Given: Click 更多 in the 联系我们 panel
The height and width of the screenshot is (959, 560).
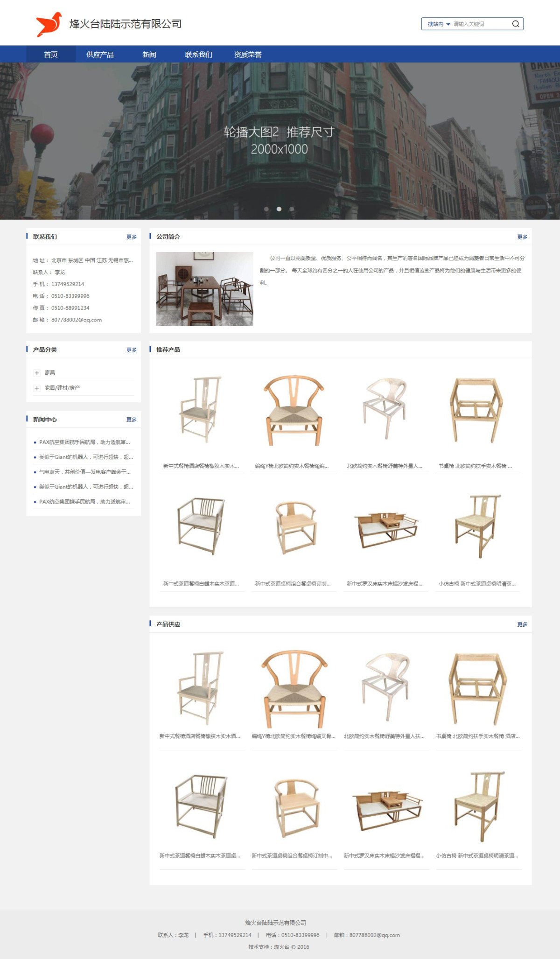Looking at the screenshot, I should [x=131, y=237].
